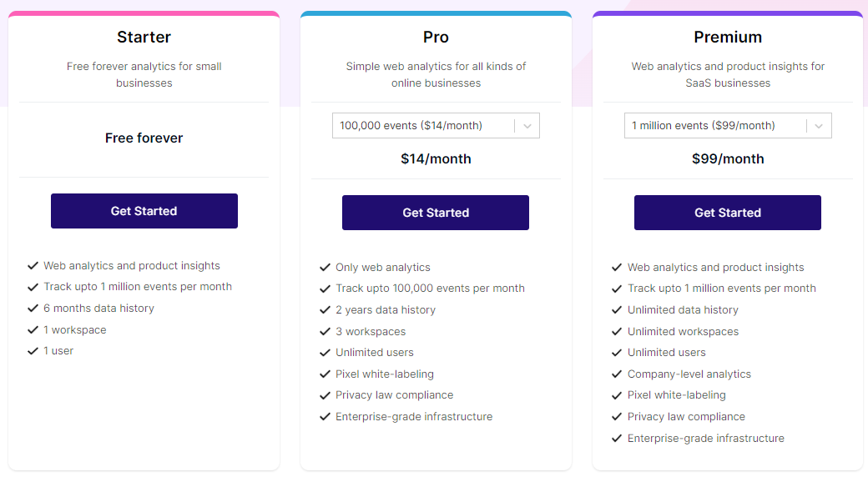Click checkmark next to 'Only web analytics'
This screenshot has height=477, width=868.
pos(325,268)
